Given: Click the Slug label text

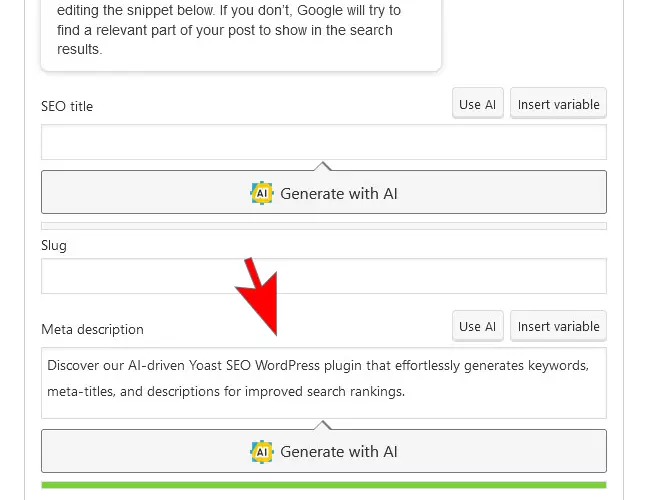Looking at the screenshot, I should pos(54,245).
